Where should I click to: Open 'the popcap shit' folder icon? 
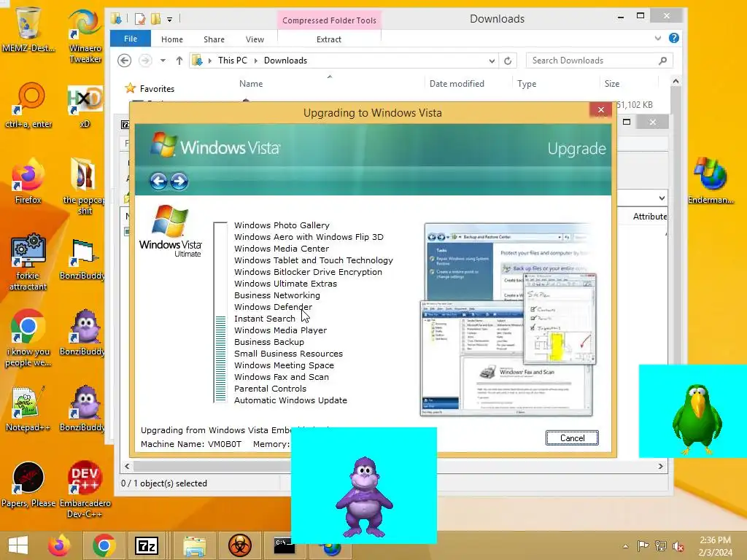point(84,186)
